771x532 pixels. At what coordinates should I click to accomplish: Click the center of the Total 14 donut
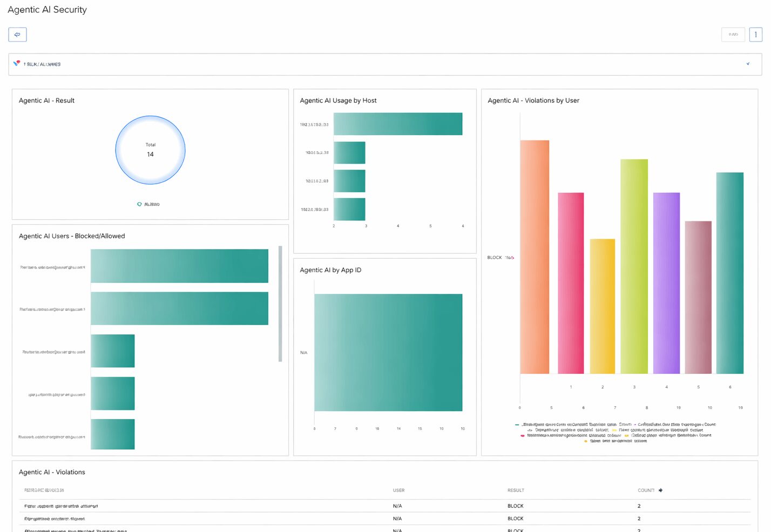(x=150, y=150)
